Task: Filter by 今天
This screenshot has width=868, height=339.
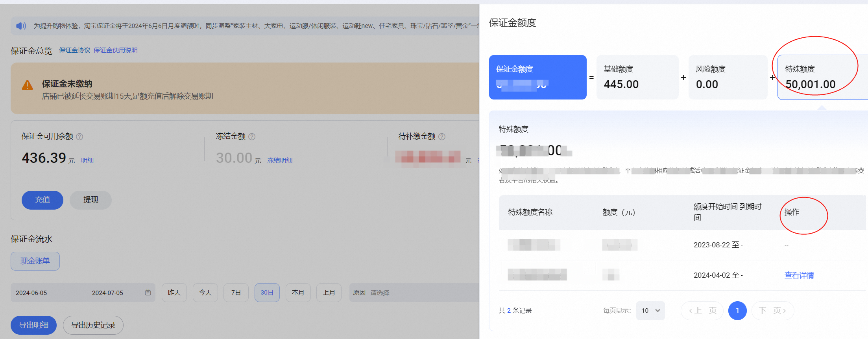Action: pos(205,293)
